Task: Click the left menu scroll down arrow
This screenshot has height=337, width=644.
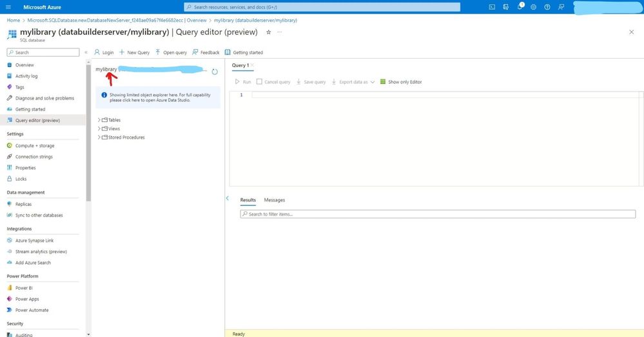Action: (x=88, y=334)
